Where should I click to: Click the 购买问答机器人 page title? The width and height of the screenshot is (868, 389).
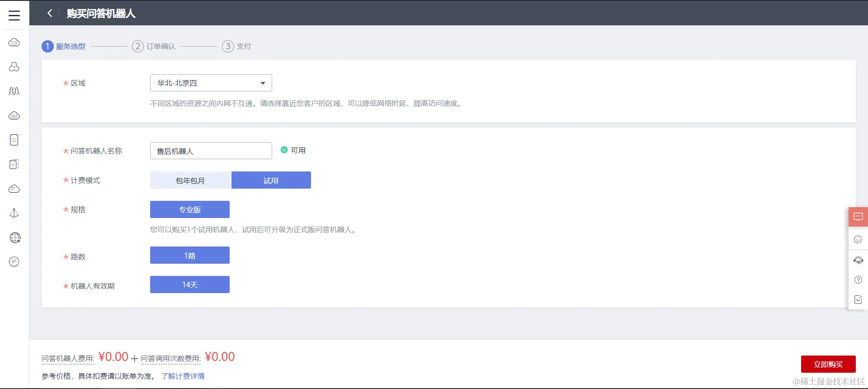pyautogui.click(x=101, y=13)
